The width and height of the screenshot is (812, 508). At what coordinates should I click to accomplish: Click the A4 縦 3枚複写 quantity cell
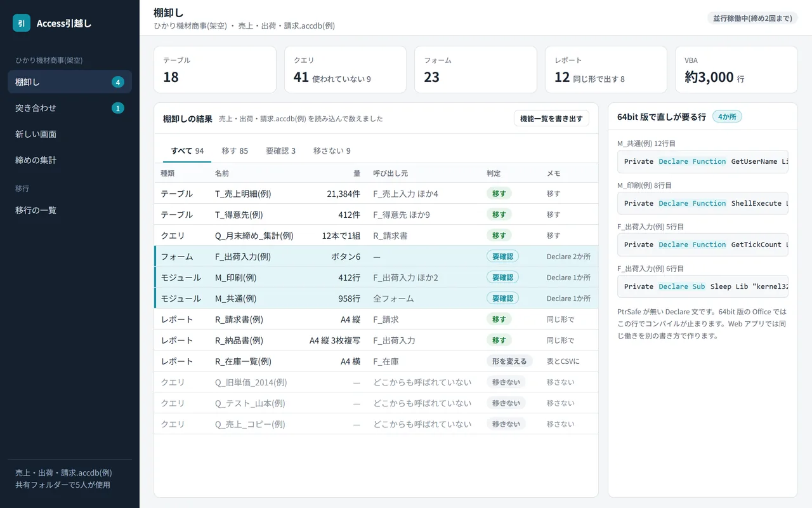pyautogui.click(x=335, y=340)
